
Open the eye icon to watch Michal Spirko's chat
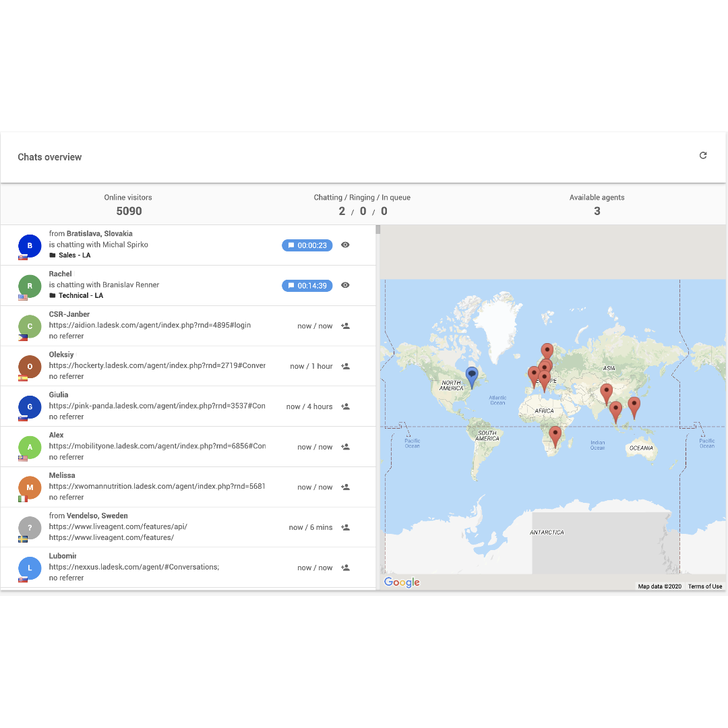pyautogui.click(x=345, y=245)
